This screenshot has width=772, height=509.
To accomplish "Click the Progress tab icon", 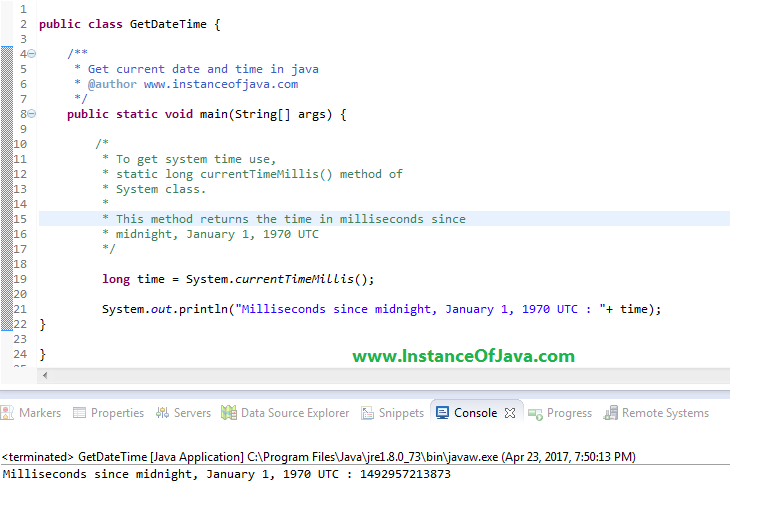I will click(535, 414).
